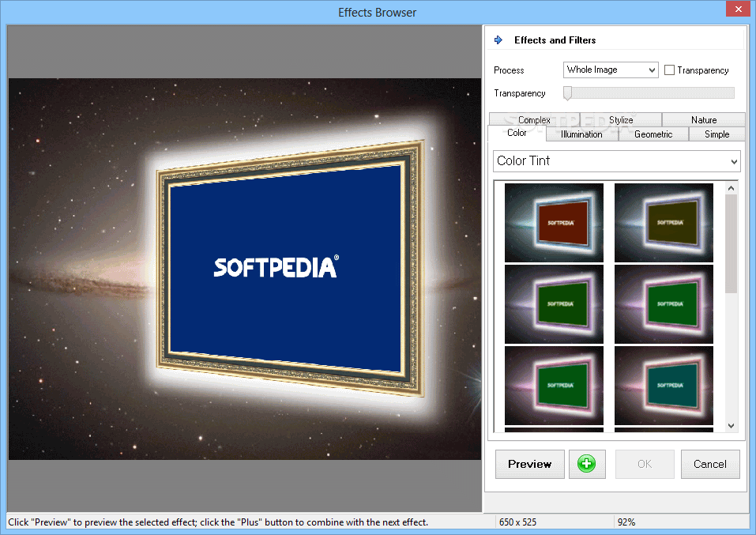
Task: Select the Color tab
Action: click(517, 133)
